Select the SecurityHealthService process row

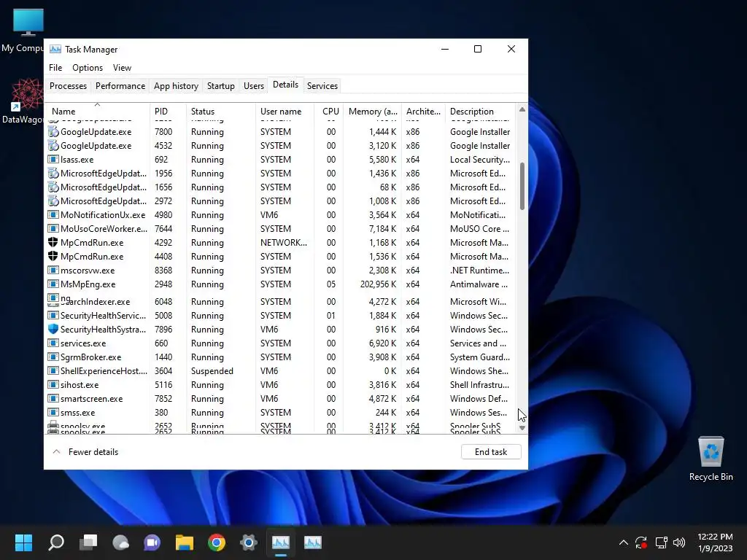click(x=281, y=315)
